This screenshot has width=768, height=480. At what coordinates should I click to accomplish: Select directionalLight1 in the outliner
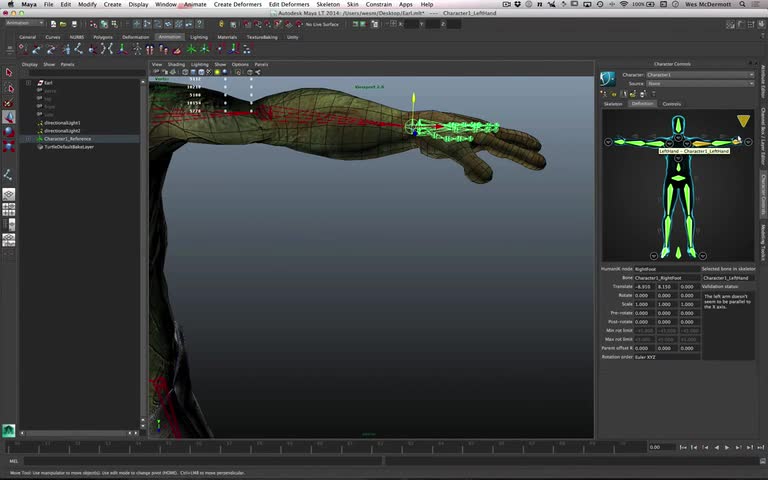62,123
